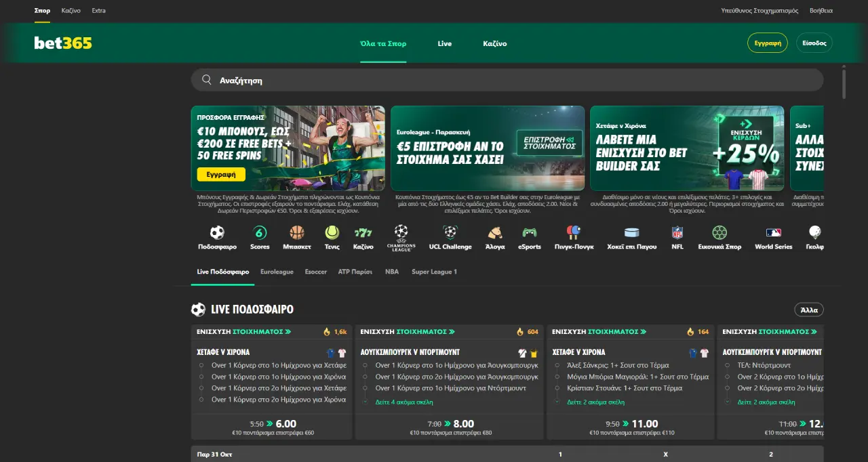Open the Χόκεϊ επί Πάγου icon
This screenshot has width=868, height=462.
click(x=631, y=233)
